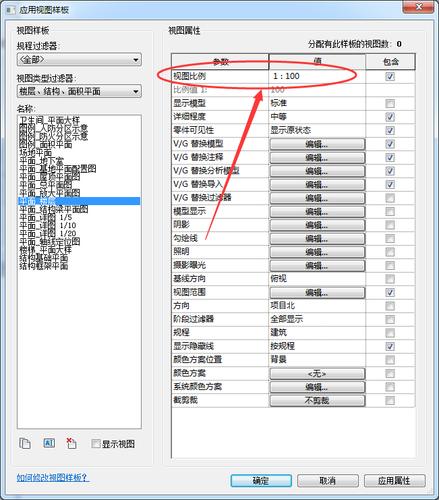
Task: Enable include checkbox for 阶段过滤器
Action: [x=390, y=319]
